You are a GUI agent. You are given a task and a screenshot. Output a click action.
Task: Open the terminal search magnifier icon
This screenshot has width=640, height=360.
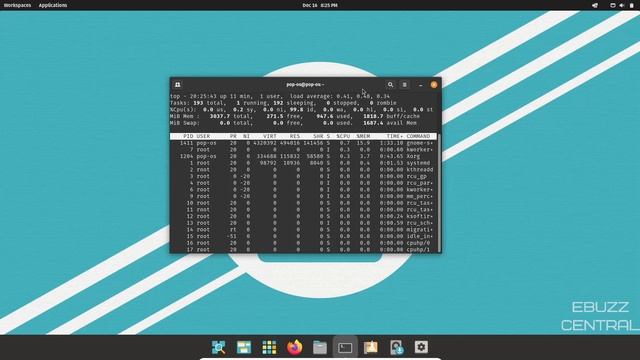[390, 84]
